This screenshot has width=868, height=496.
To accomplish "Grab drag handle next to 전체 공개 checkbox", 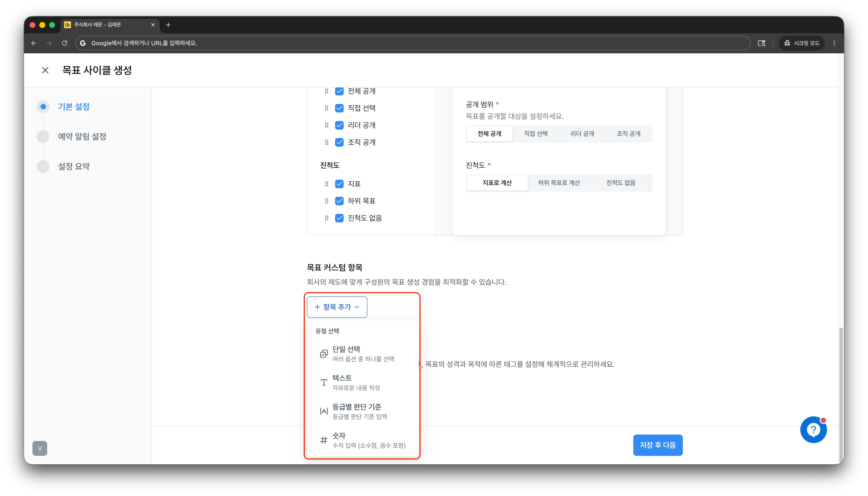I will click(x=326, y=91).
